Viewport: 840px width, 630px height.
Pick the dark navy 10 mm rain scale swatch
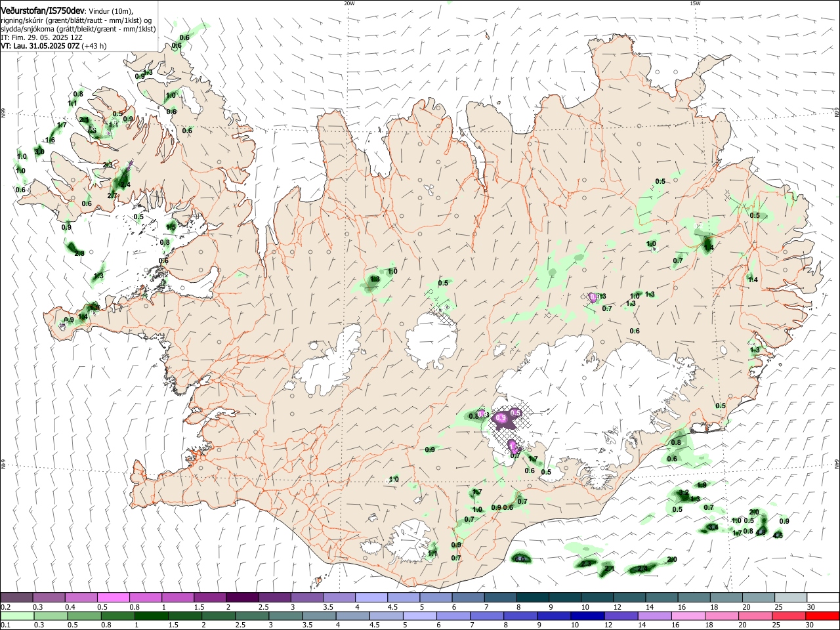coord(587,616)
